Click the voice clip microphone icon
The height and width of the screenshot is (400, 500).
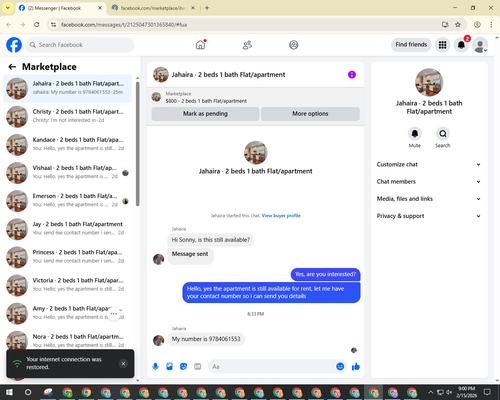pos(155,367)
